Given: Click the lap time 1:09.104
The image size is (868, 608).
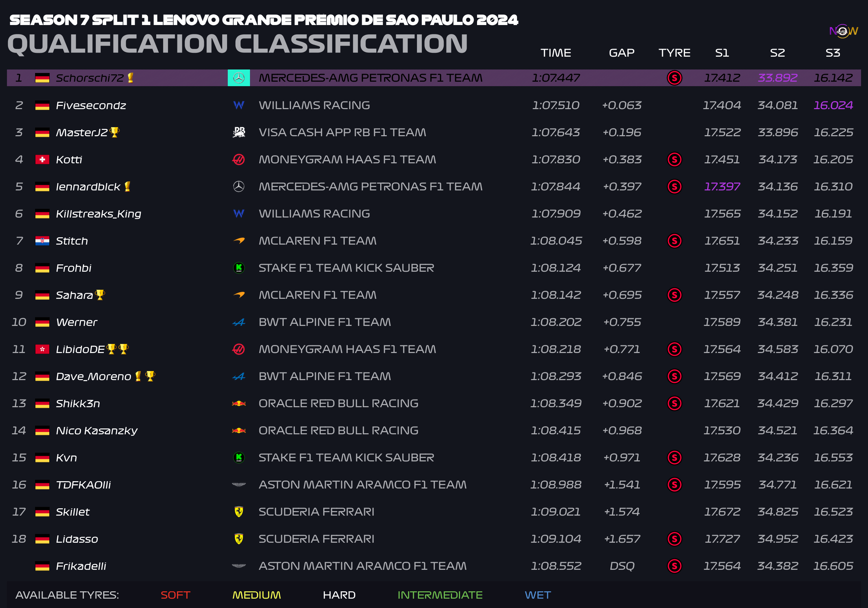Looking at the screenshot, I should [x=556, y=539].
